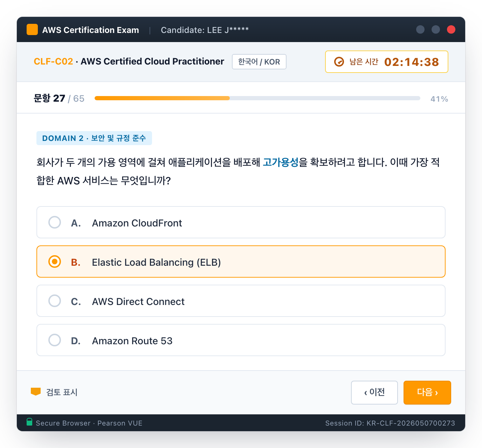Click the 문항 27 / 65 counter
Image resolution: width=482 pixels, height=448 pixels.
coord(59,99)
